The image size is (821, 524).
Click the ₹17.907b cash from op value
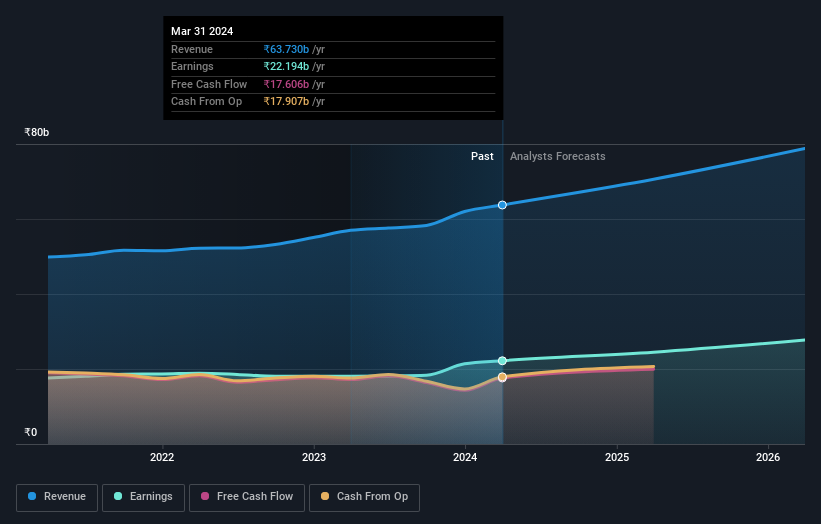tap(286, 102)
